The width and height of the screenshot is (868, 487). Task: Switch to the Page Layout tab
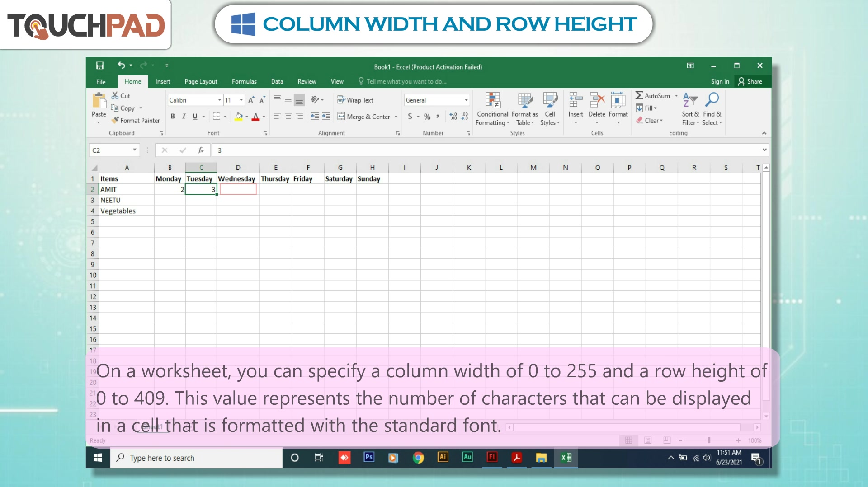201,82
